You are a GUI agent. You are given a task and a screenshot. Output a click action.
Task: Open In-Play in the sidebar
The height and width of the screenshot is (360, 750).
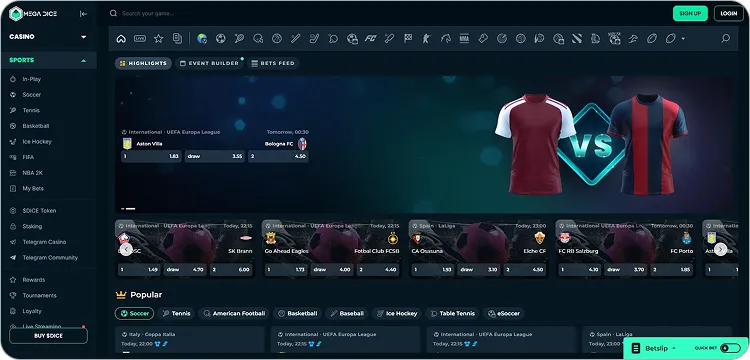32,79
